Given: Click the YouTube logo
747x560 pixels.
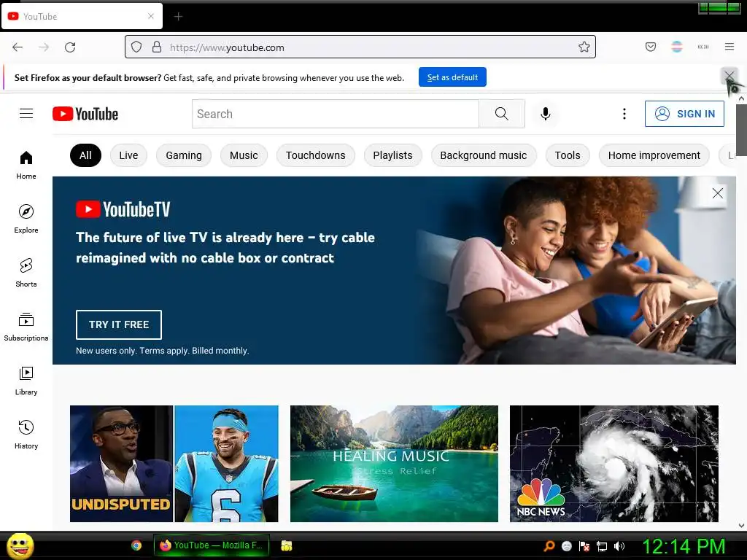Looking at the screenshot, I should point(85,114).
